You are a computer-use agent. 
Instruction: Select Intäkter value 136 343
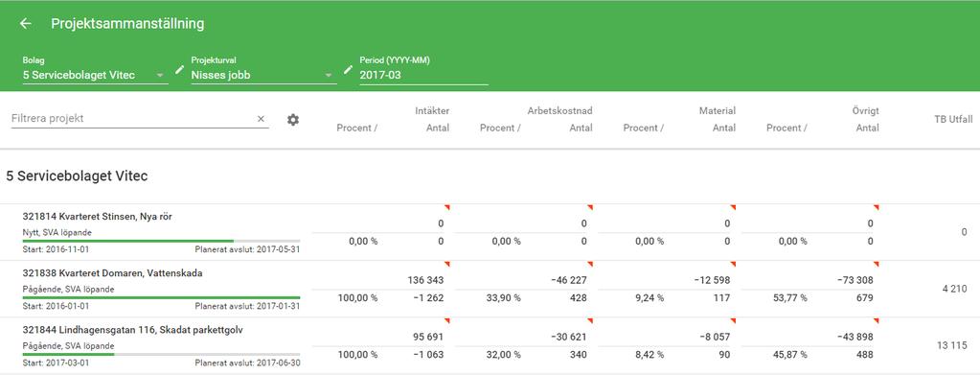tap(424, 280)
